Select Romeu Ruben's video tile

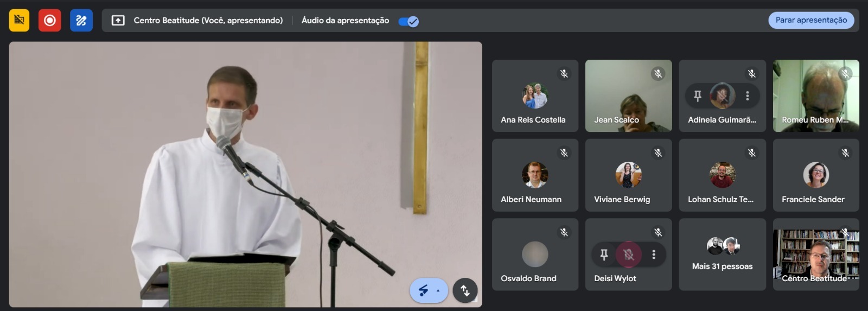tap(815, 96)
